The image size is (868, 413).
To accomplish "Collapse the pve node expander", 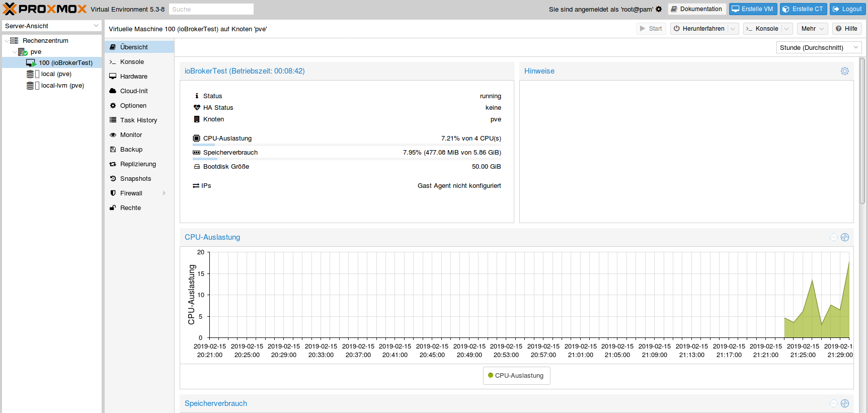I will click(x=15, y=52).
